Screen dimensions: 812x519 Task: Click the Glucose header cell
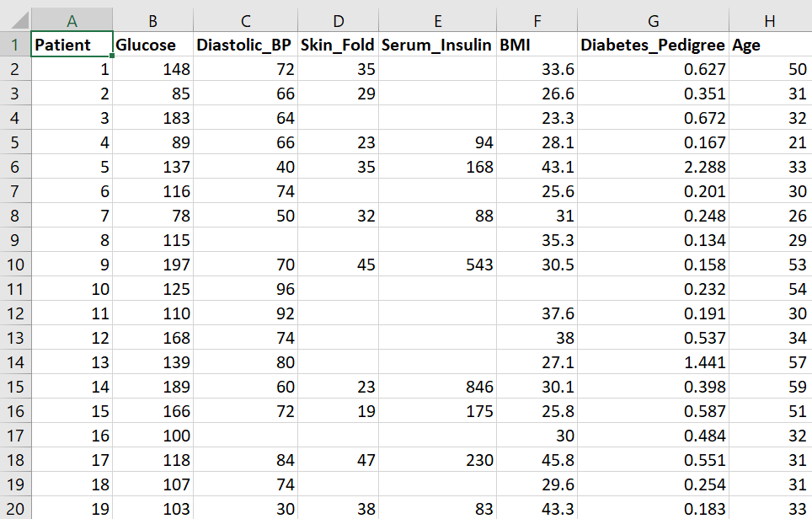(x=152, y=45)
